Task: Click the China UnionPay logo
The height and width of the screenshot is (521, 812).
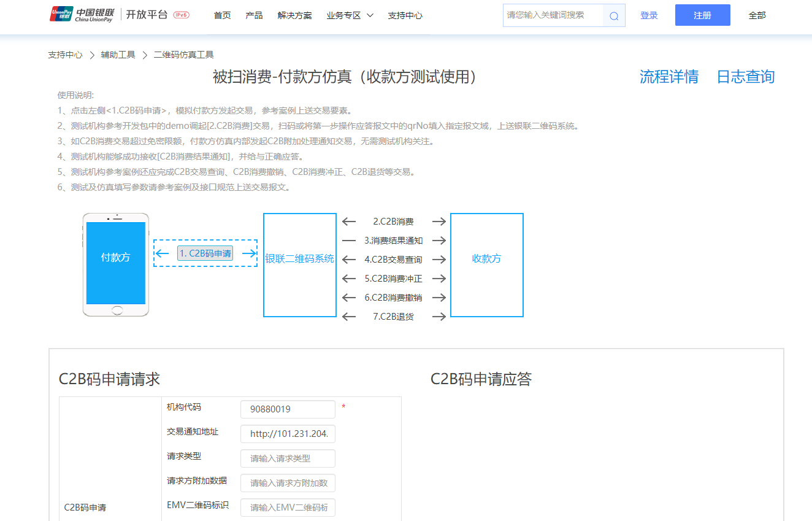Action: pyautogui.click(x=82, y=15)
